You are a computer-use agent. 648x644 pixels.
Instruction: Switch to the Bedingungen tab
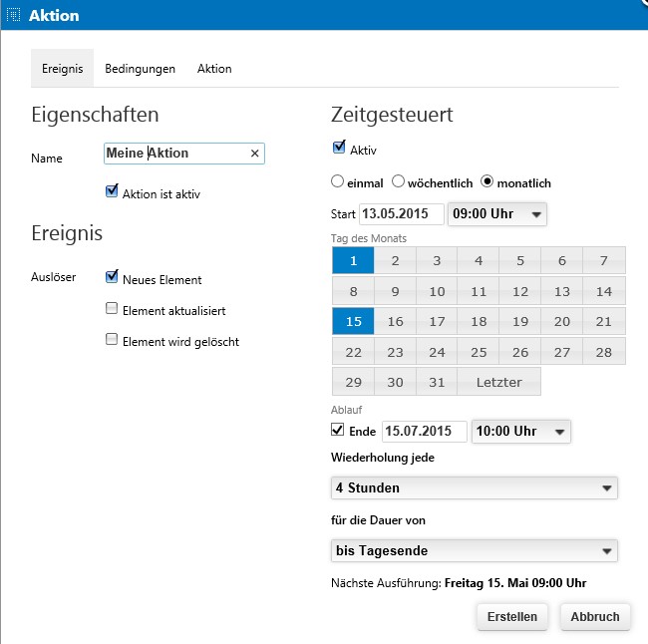[x=141, y=69]
